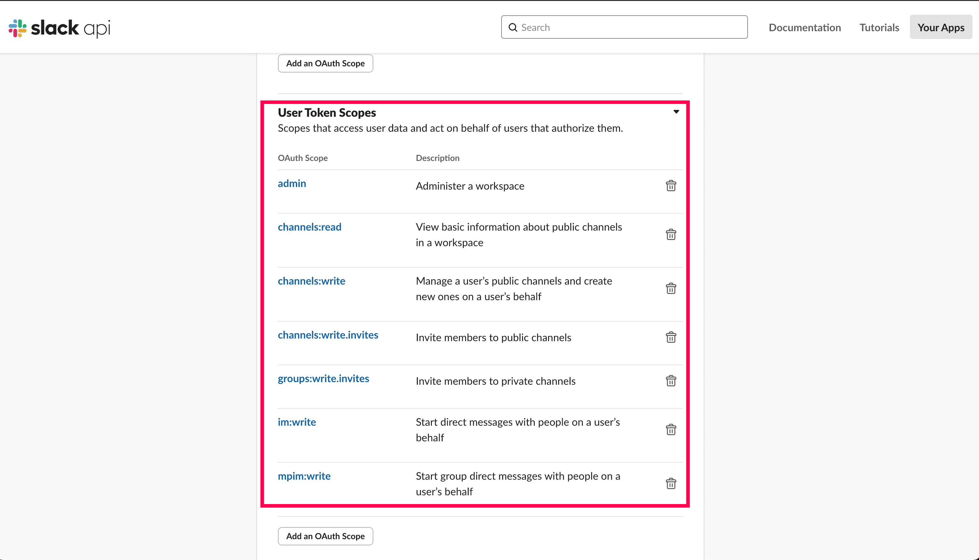Viewport: 979px width, 560px height.
Task: Open Your Apps page
Action: point(941,27)
